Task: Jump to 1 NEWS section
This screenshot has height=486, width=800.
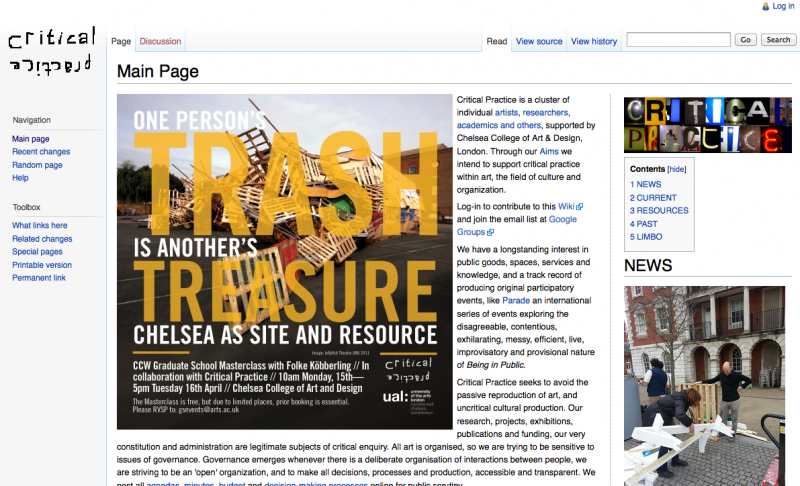Action: pos(645,185)
